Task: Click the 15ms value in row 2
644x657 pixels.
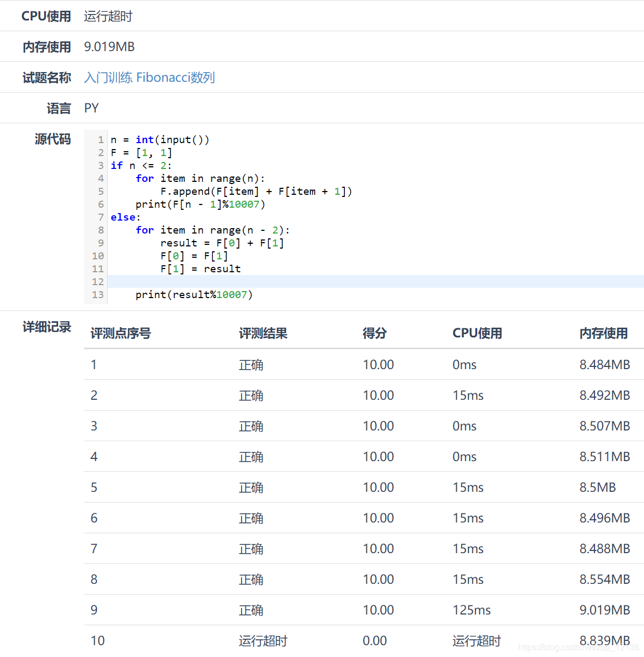Action: click(x=468, y=395)
